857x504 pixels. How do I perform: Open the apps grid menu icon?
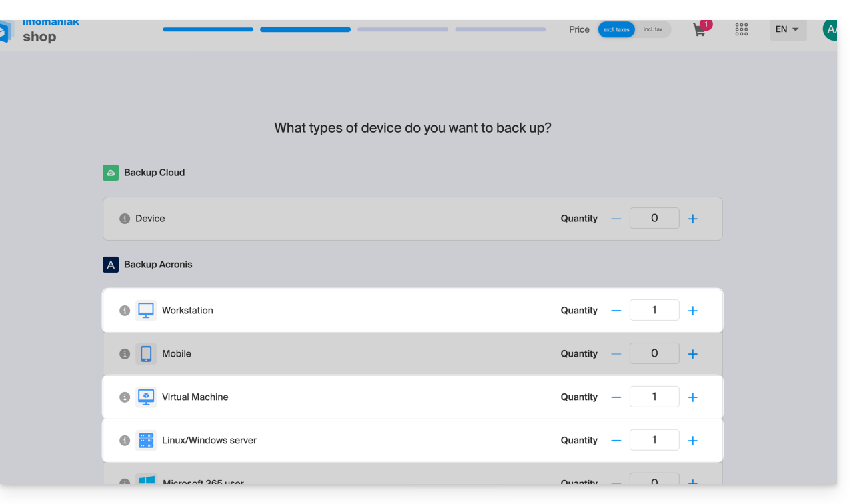(741, 29)
